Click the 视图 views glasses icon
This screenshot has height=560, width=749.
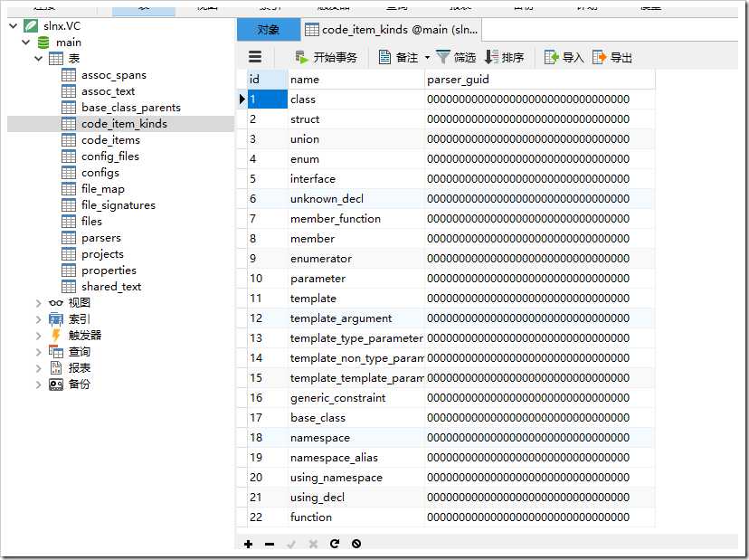pyautogui.click(x=56, y=303)
